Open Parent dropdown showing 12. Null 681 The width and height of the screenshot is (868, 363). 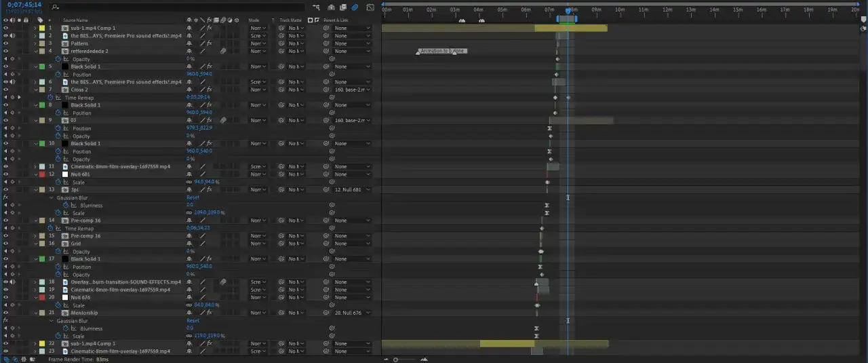point(352,189)
